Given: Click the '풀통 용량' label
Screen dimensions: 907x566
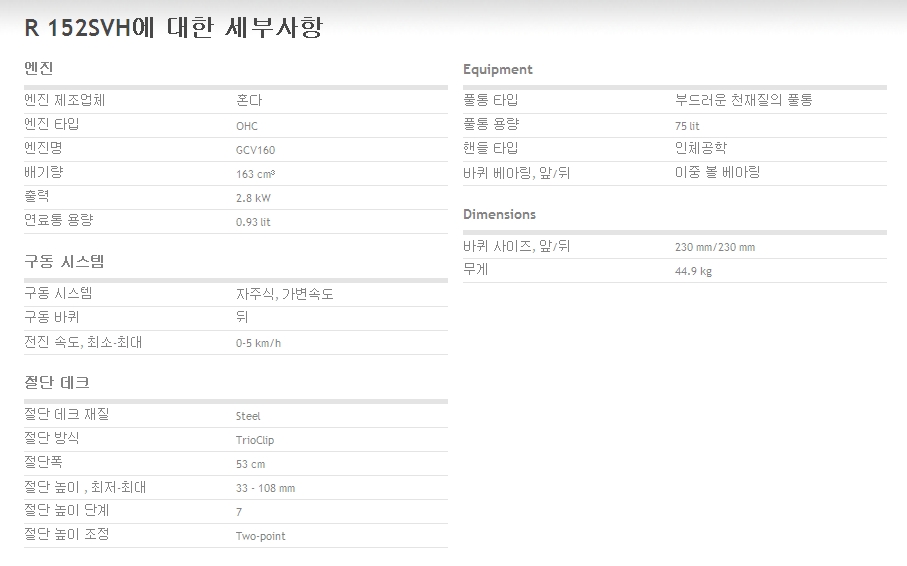Looking at the screenshot, I should coord(491,124).
